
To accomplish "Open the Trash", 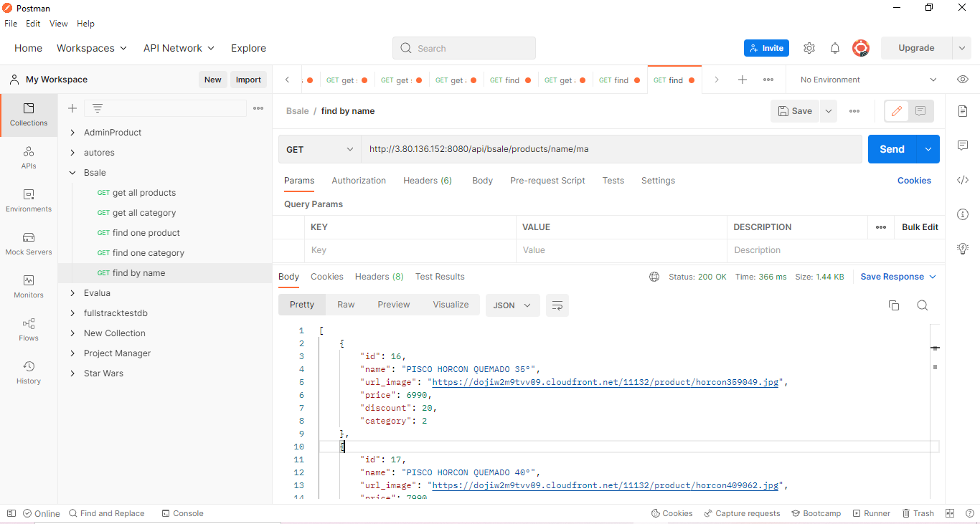I will pyautogui.click(x=919, y=513).
